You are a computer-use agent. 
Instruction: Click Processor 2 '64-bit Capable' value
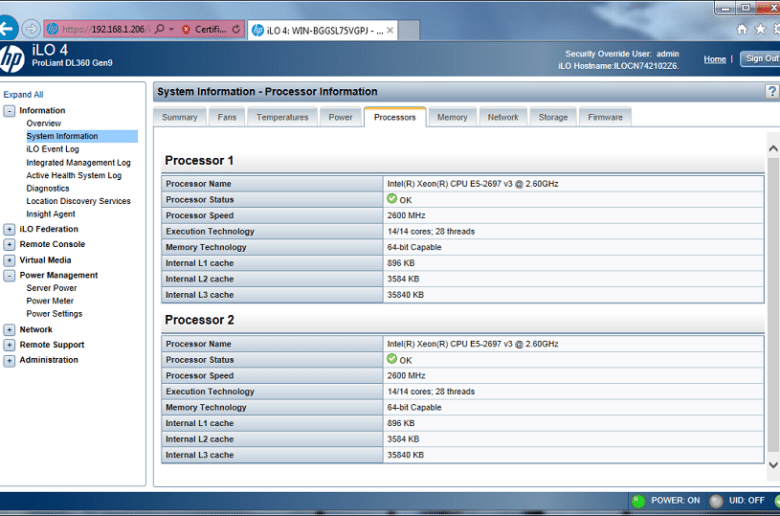pyautogui.click(x=414, y=408)
